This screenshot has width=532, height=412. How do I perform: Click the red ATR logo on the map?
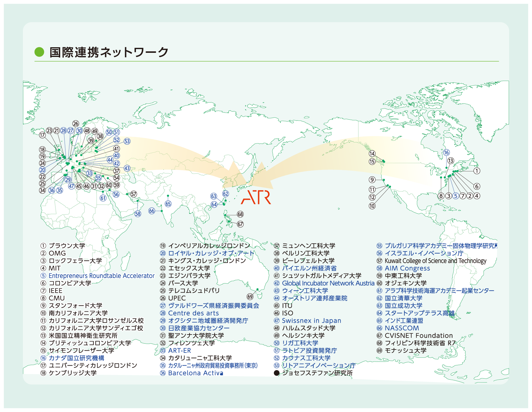[x=256, y=197]
